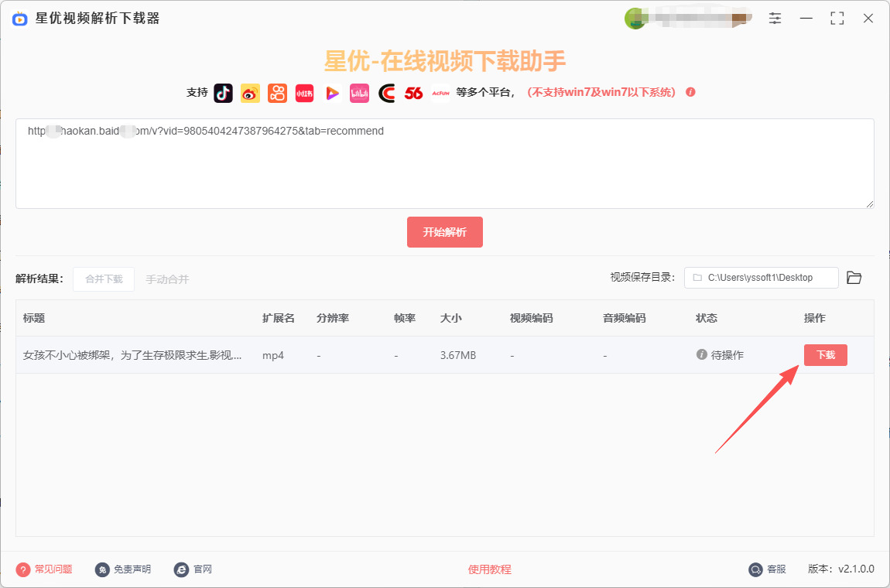890x588 pixels.
Task: Click the 操作 column header
Action: click(814, 319)
